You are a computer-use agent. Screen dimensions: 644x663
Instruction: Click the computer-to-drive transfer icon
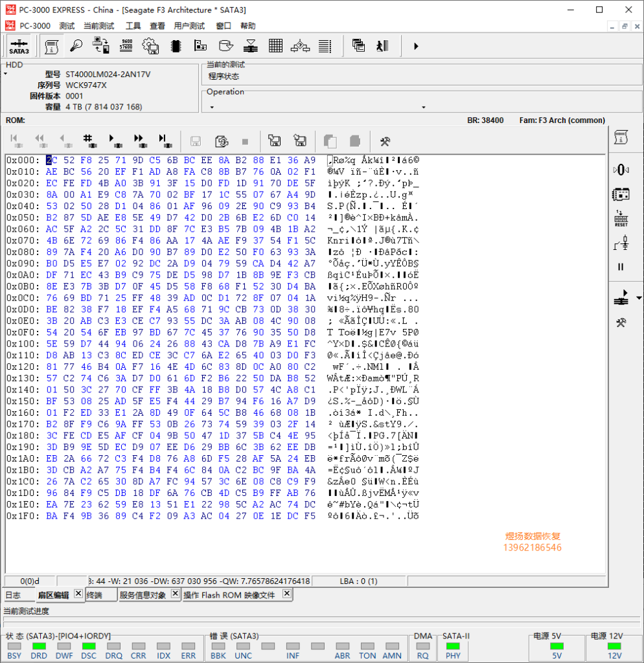pyautogui.click(x=101, y=46)
